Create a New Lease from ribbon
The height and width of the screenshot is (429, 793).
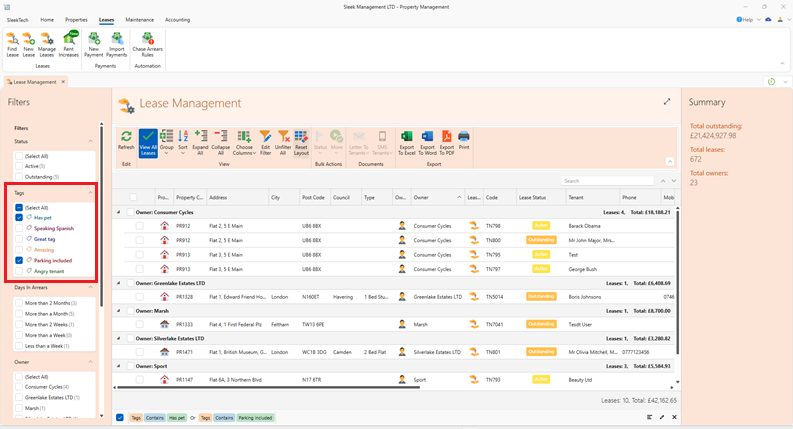(x=29, y=45)
